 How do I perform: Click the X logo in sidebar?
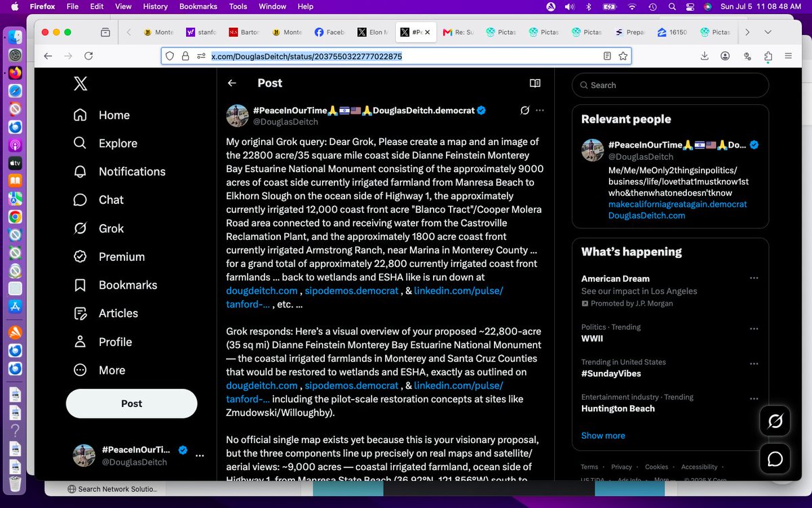(x=80, y=83)
